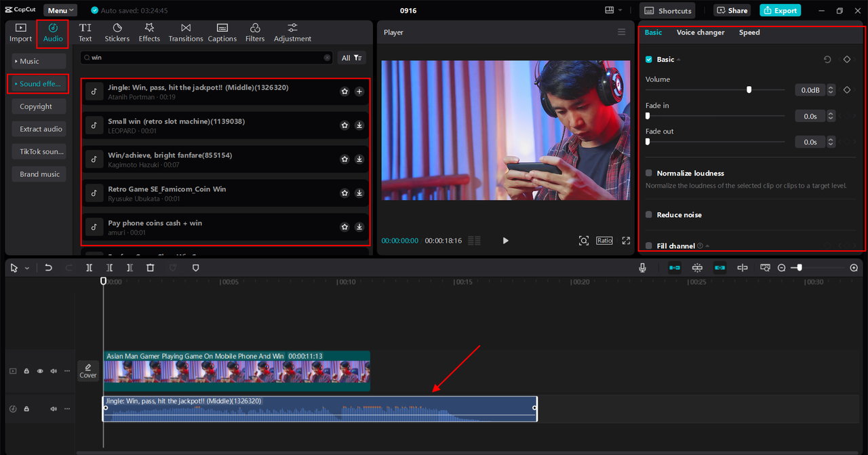The image size is (868, 455).
Task: Collapse the Basic section arrow
Action: click(x=679, y=60)
